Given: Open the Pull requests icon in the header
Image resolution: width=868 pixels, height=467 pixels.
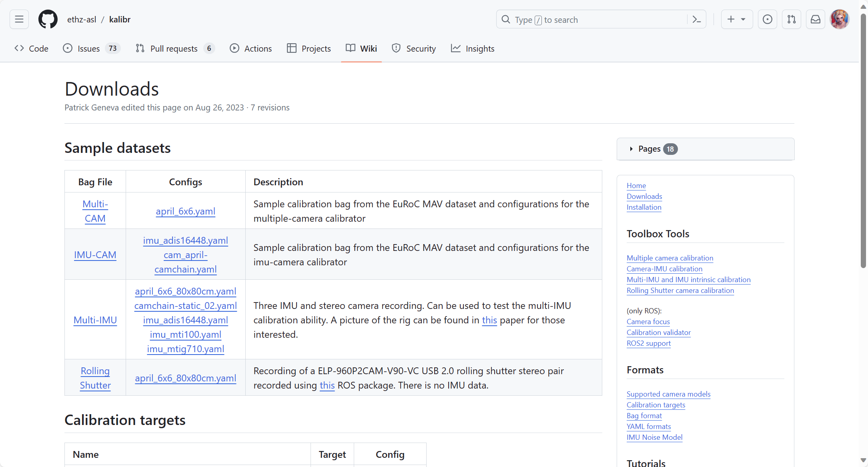Looking at the screenshot, I should coord(791,19).
